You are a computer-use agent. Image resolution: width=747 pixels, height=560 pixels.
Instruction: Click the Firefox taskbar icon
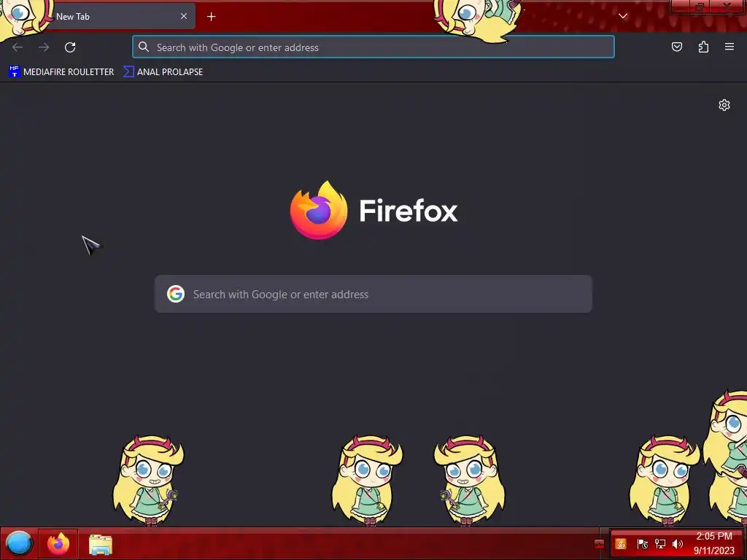[58, 543]
